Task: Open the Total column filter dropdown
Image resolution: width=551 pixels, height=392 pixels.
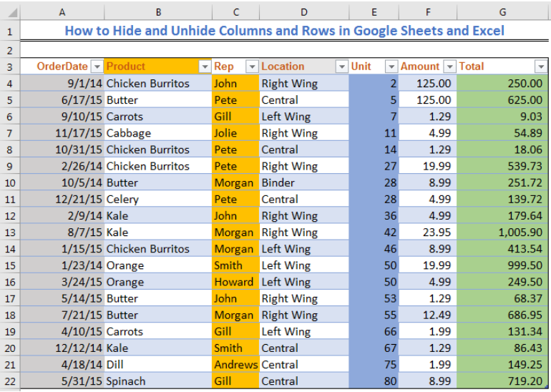Action: point(541,67)
